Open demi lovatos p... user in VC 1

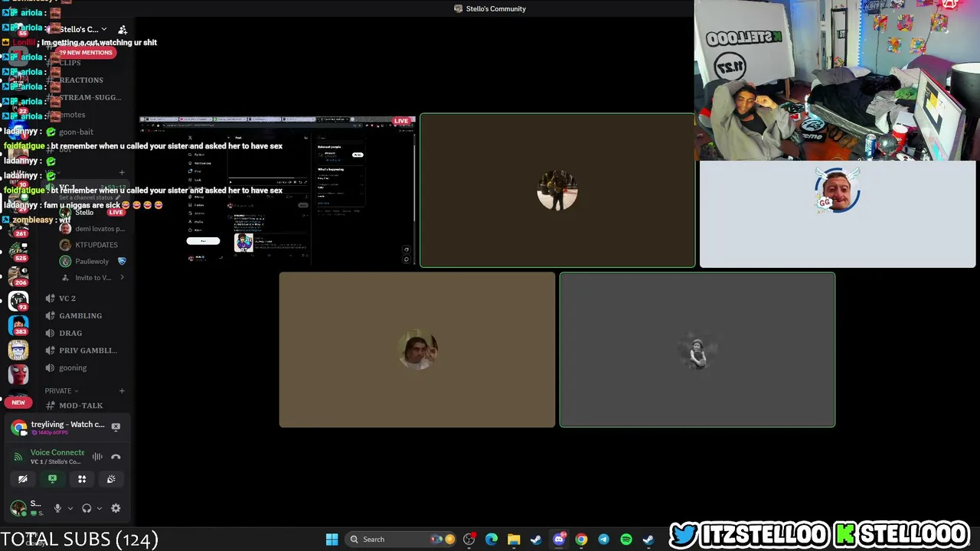pyautogui.click(x=92, y=229)
